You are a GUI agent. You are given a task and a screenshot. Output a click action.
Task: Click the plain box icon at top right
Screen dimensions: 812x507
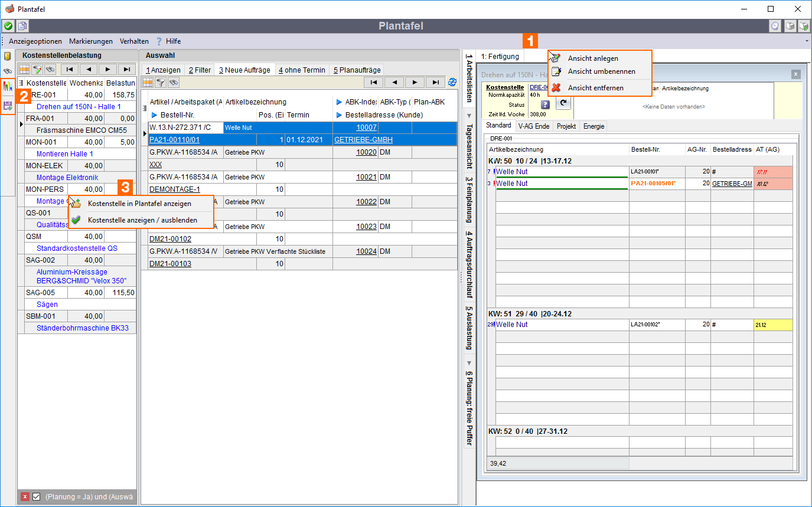coord(790,26)
